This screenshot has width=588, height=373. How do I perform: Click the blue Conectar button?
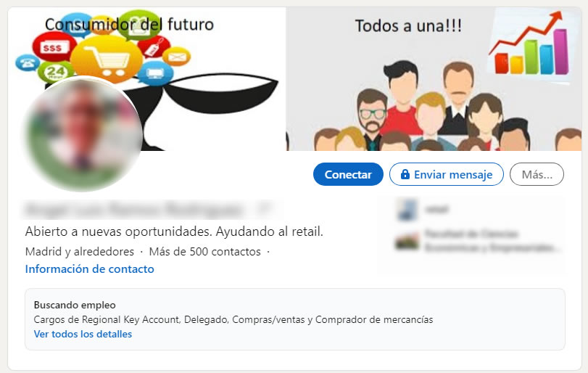click(348, 174)
